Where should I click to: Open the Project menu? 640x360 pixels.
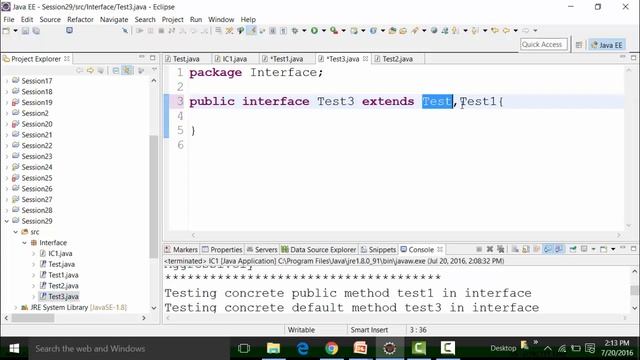pos(172,20)
